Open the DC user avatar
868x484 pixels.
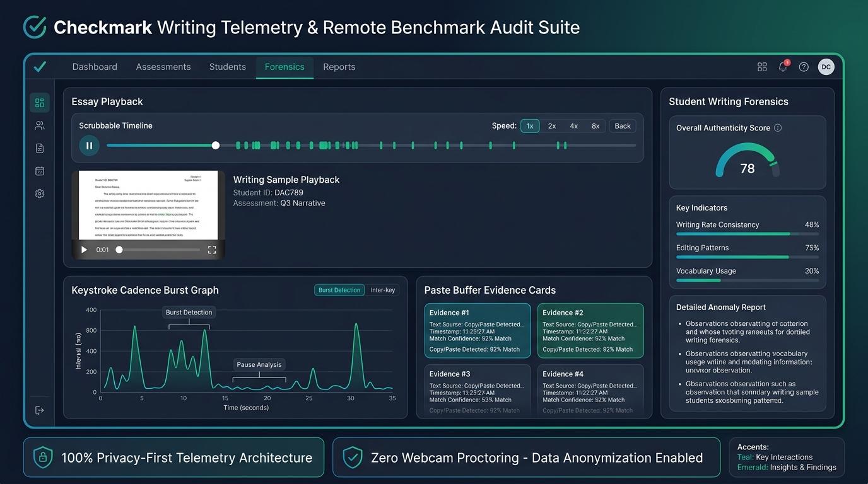pos(826,67)
